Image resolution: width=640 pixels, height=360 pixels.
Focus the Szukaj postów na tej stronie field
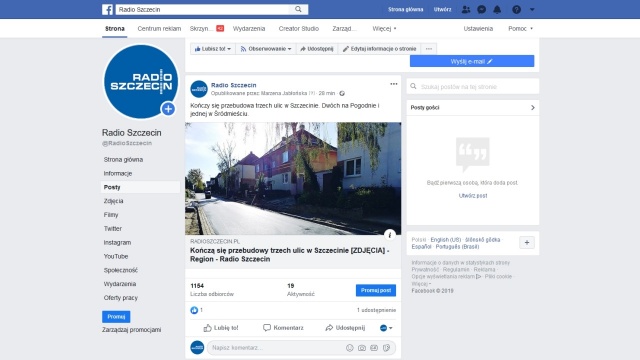(473, 87)
